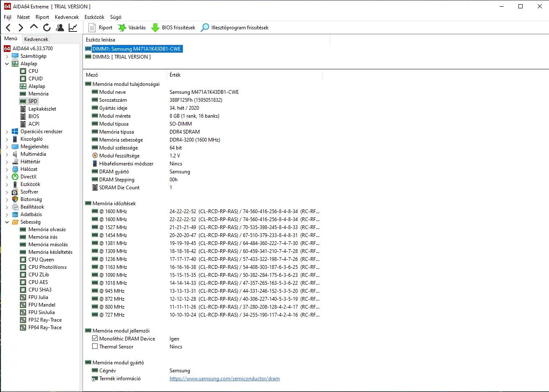Collapse the Sebesség tree node

7,222
